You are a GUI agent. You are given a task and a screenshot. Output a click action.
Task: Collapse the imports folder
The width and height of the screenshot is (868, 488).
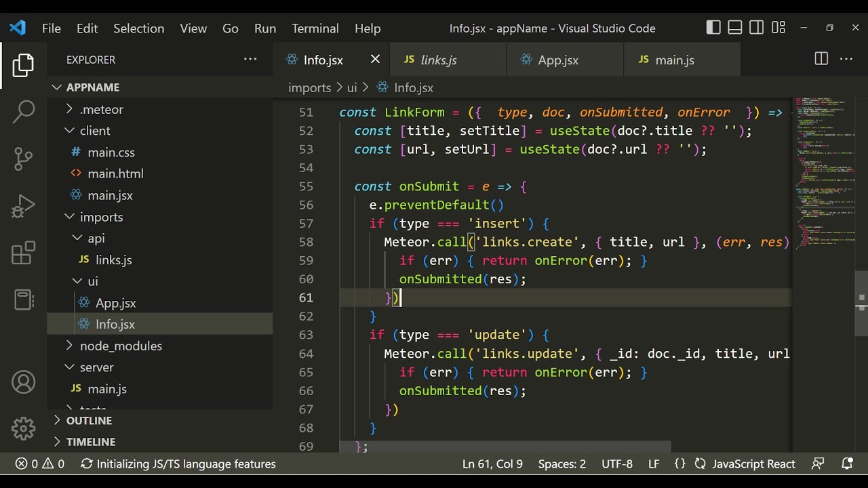coord(101,217)
